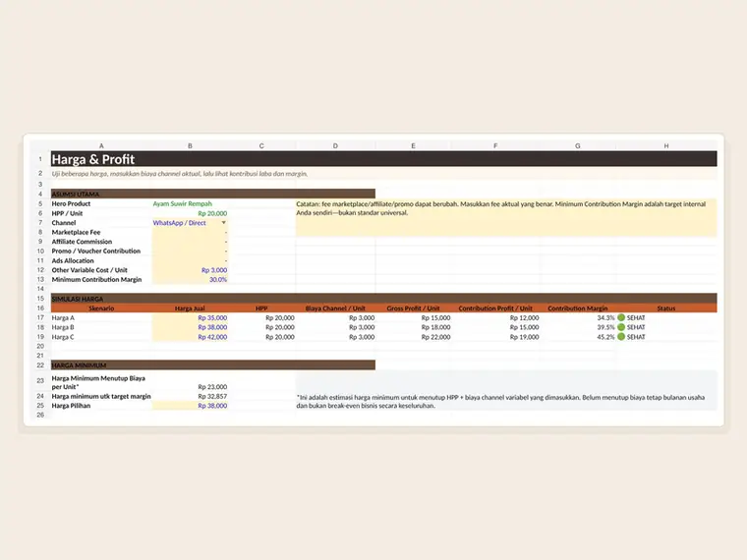This screenshot has width=747, height=560.
Task: Open the Channel dropdown arrow
Action: click(223, 223)
